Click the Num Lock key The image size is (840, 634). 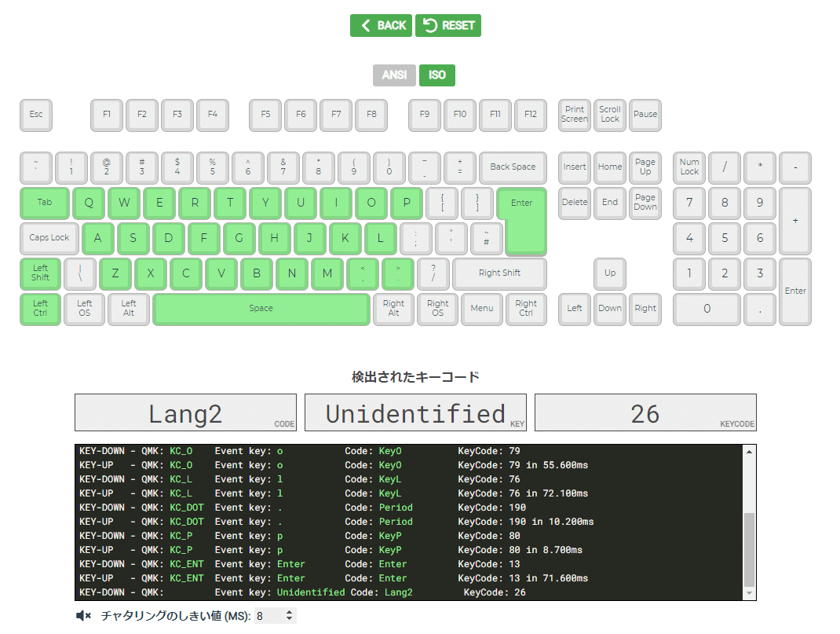(689, 167)
